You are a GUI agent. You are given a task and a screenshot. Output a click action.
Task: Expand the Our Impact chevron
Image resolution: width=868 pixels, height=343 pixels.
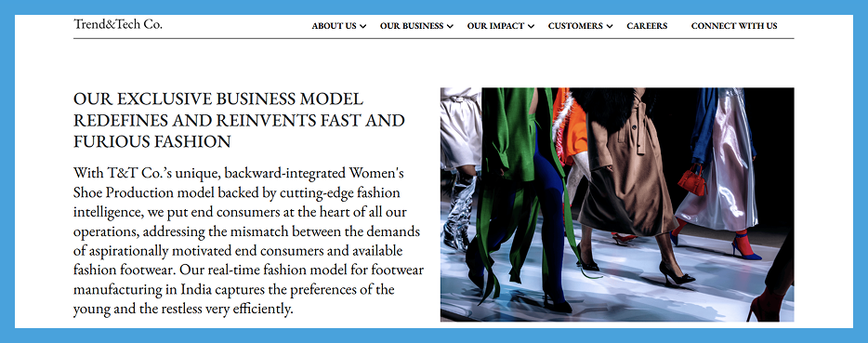coord(531,26)
